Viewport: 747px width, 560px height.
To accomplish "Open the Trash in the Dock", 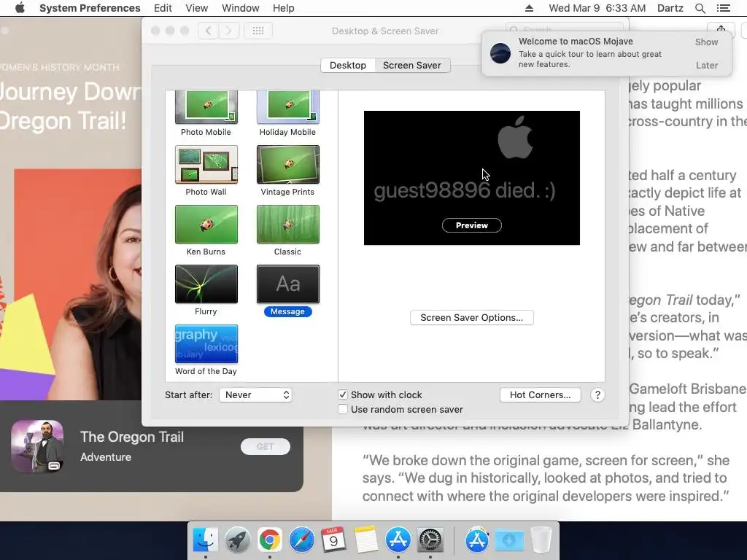I will [541, 540].
